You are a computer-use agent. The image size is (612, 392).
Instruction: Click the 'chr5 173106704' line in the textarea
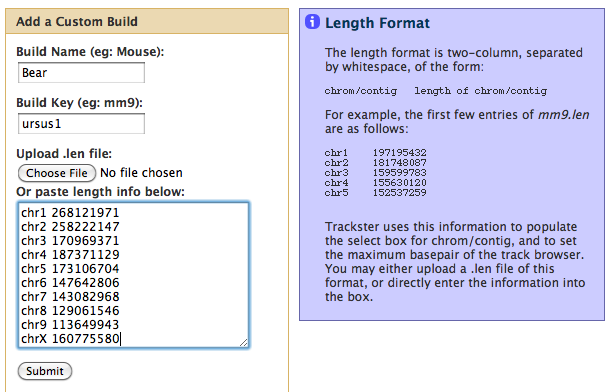click(x=70, y=269)
